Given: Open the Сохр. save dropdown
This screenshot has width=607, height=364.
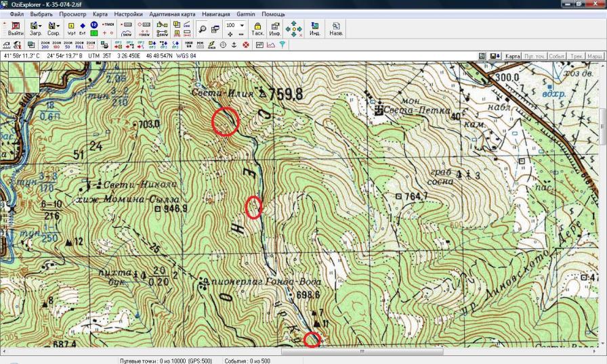Looking at the screenshot, I should [54, 28].
